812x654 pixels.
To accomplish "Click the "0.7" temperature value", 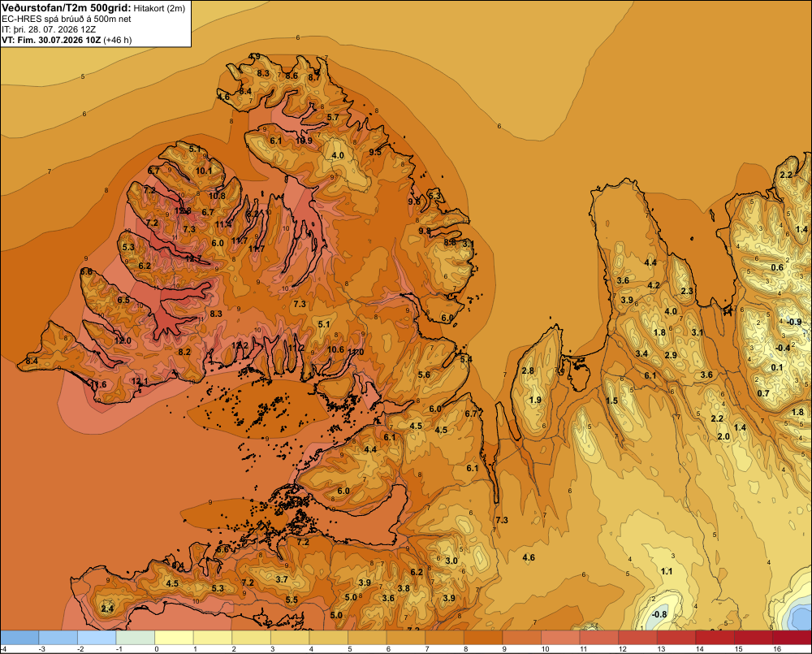I will (x=763, y=393).
